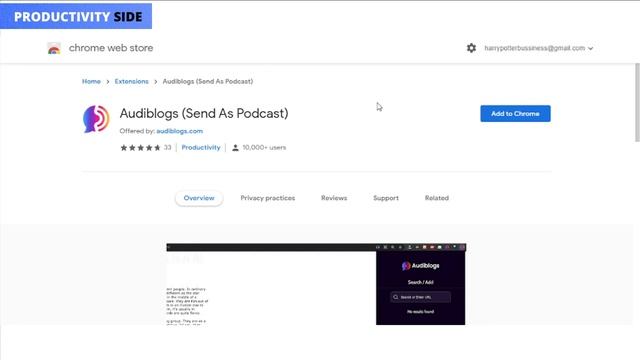Open the Productivity category link
The width and height of the screenshot is (640, 360).
(201, 147)
